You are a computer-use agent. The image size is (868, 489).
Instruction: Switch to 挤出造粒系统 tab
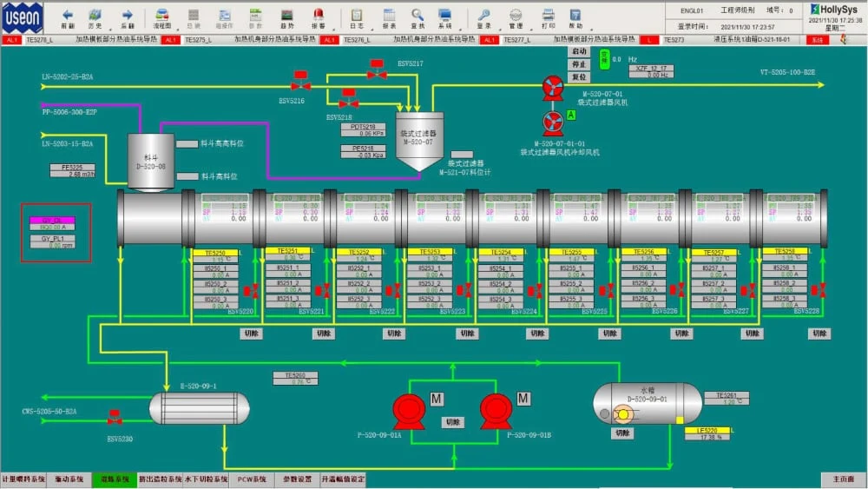pos(161,479)
